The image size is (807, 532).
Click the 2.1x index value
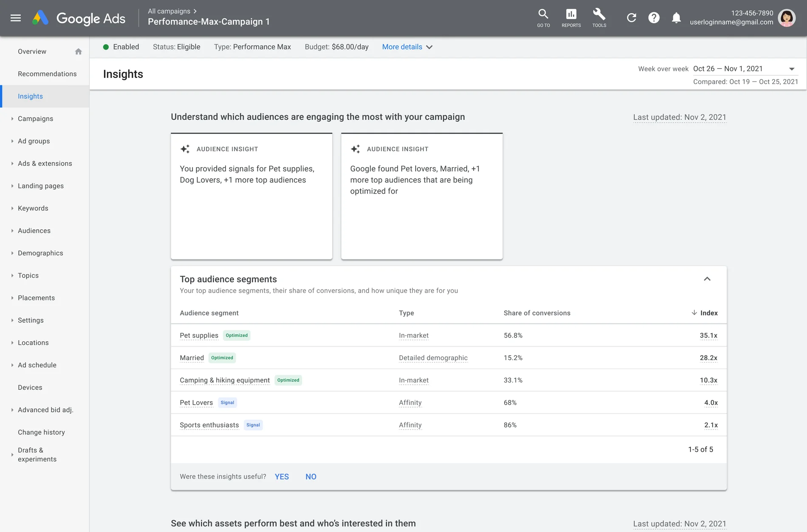[711, 425]
